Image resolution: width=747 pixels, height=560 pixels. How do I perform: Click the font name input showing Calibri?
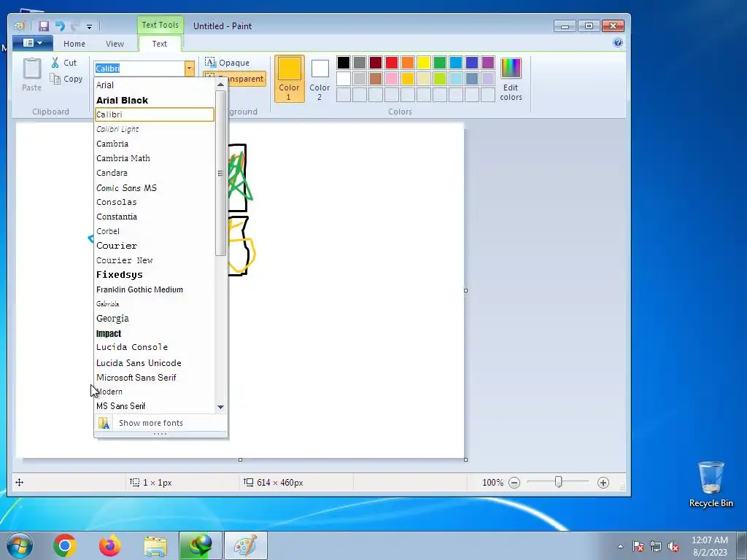139,69
